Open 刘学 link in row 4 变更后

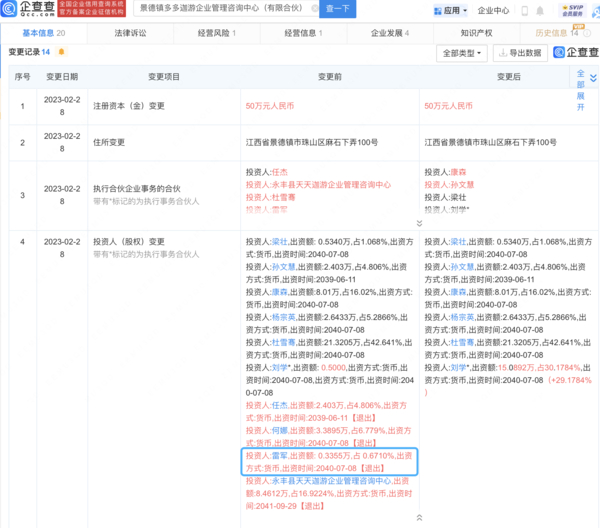point(458,368)
